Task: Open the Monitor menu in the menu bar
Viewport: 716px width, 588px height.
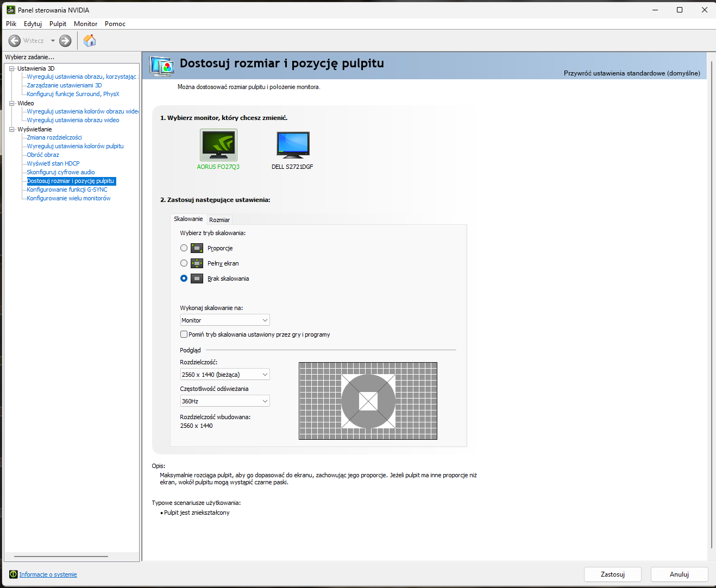Action: [x=85, y=24]
